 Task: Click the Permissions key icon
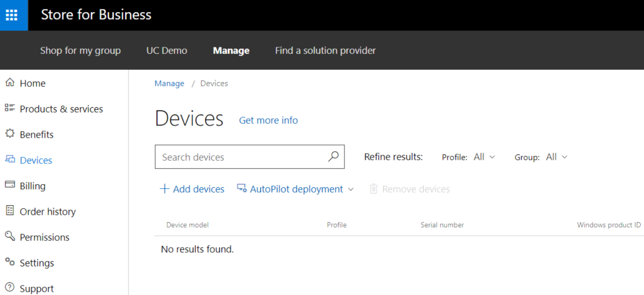coord(10,236)
